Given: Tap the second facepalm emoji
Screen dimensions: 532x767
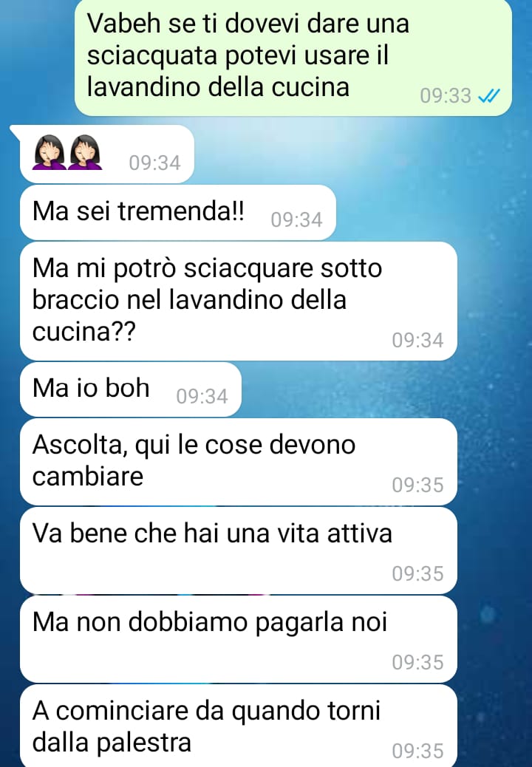Looking at the screenshot, I should click(x=85, y=153).
